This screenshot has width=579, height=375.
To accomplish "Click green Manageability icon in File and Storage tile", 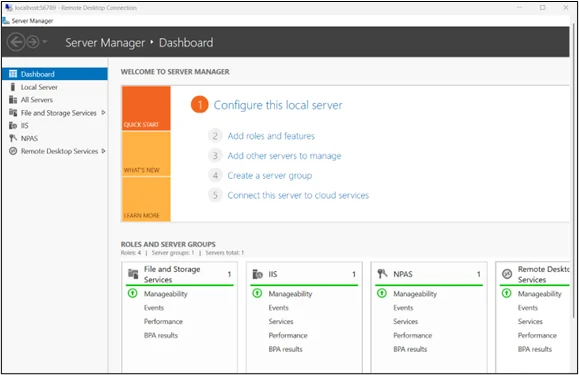I will tap(132, 293).
